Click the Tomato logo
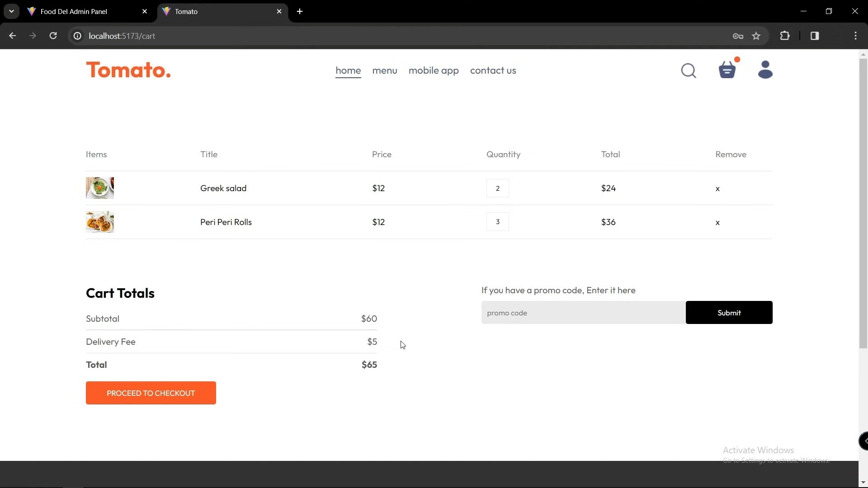This screenshot has width=868, height=488. [128, 70]
